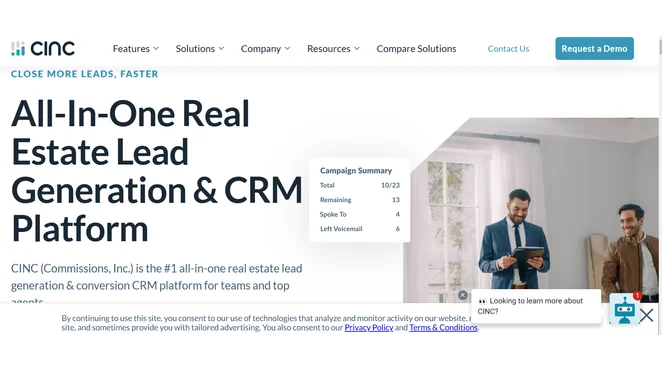The image size is (662, 372).
Task: Open the Contact Us link
Action: [508, 49]
